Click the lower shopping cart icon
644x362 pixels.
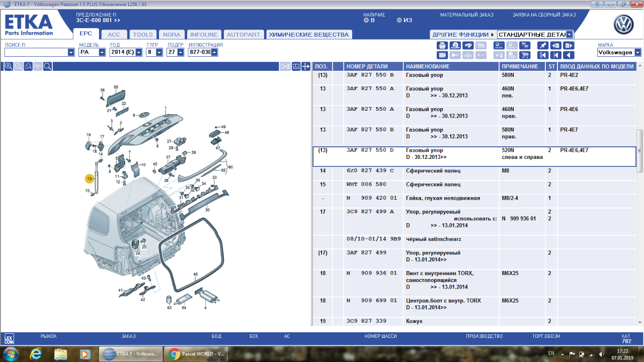click(x=525, y=55)
